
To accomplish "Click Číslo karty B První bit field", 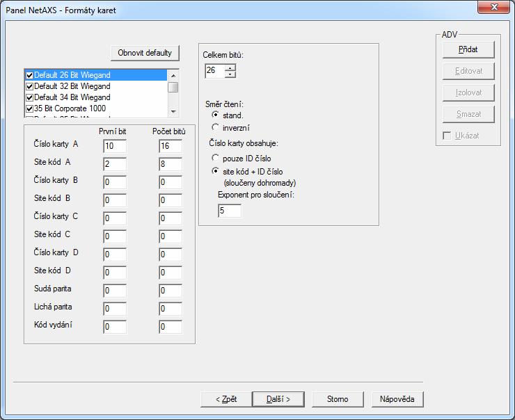I will (x=115, y=182).
